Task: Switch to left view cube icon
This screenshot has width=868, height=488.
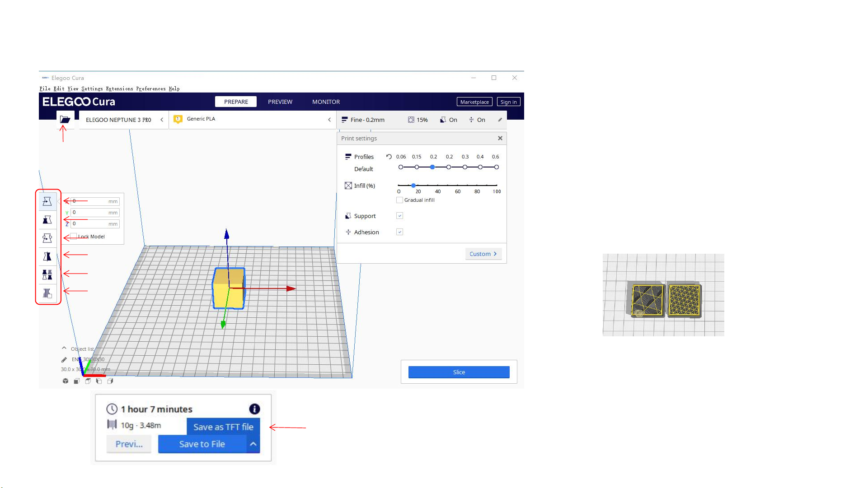Action: [x=99, y=381]
